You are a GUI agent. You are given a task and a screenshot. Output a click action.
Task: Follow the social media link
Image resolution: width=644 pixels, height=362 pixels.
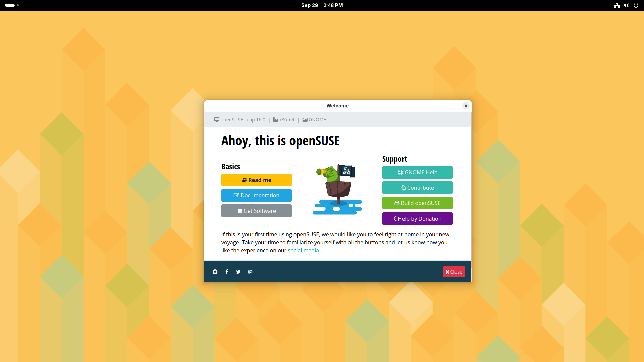[303, 250]
